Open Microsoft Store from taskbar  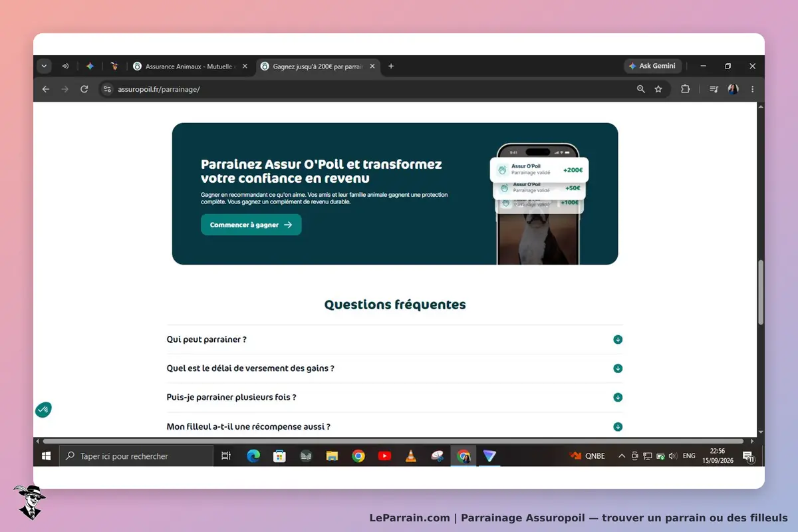280,456
